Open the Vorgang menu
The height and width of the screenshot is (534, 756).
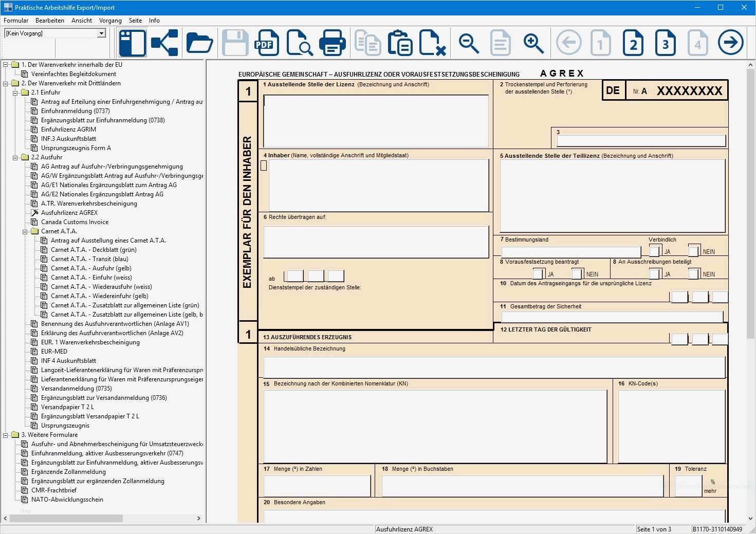[x=110, y=21]
